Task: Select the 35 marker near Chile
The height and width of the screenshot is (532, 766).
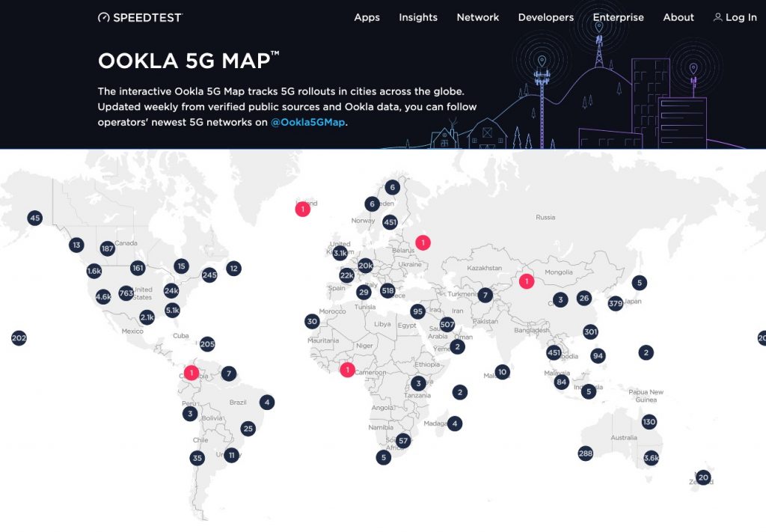Action: pyautogui.click(x=197, y=458)
